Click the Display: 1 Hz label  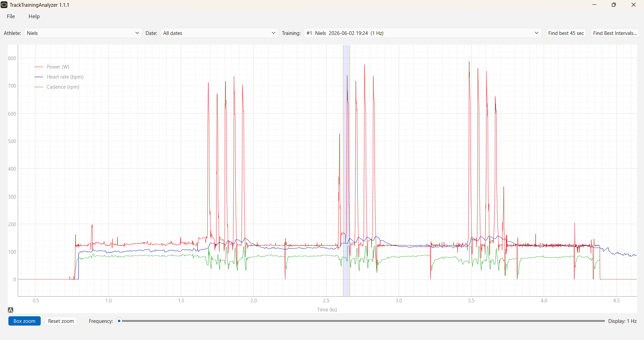[622, 321]
